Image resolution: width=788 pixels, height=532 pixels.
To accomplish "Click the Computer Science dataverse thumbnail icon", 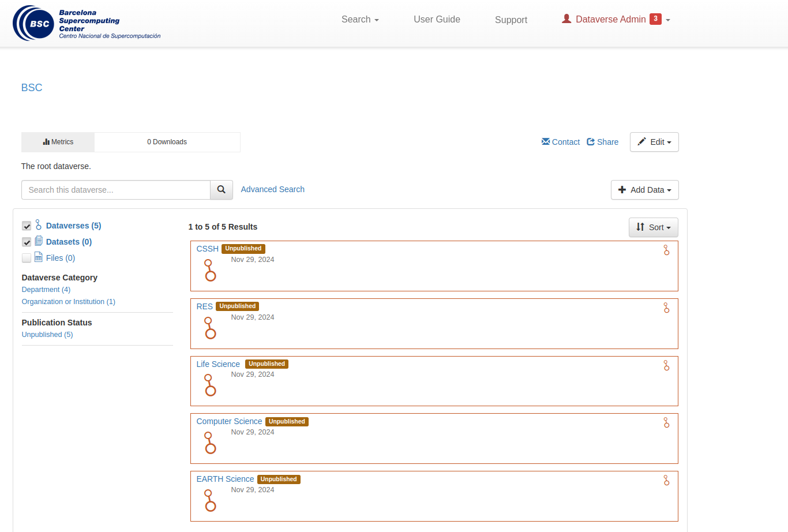I will point(210,443).
